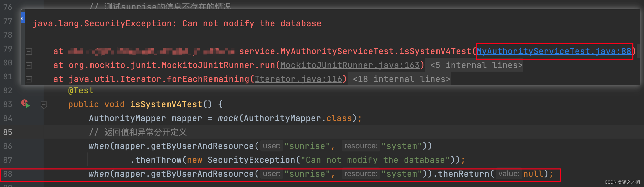Expand the folded <18 internal lines>

[402, 79]
